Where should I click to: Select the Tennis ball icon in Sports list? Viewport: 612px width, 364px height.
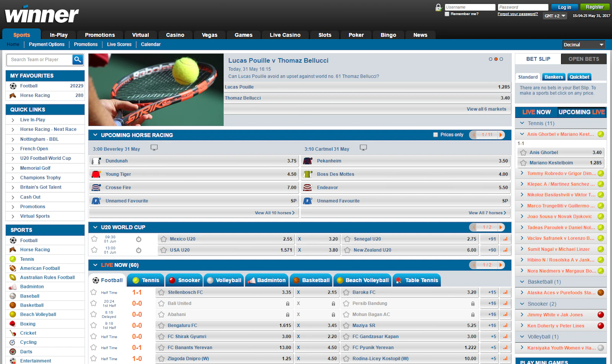tap(13, 259)
